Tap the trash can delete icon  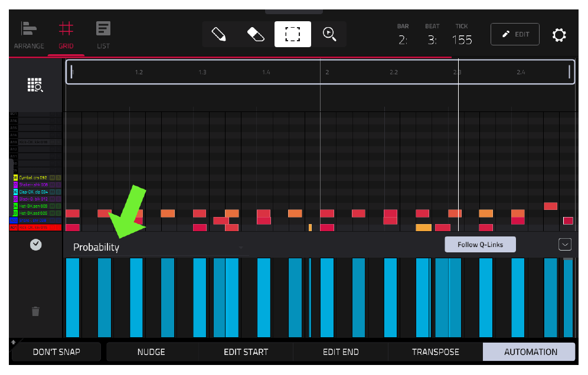35,311
